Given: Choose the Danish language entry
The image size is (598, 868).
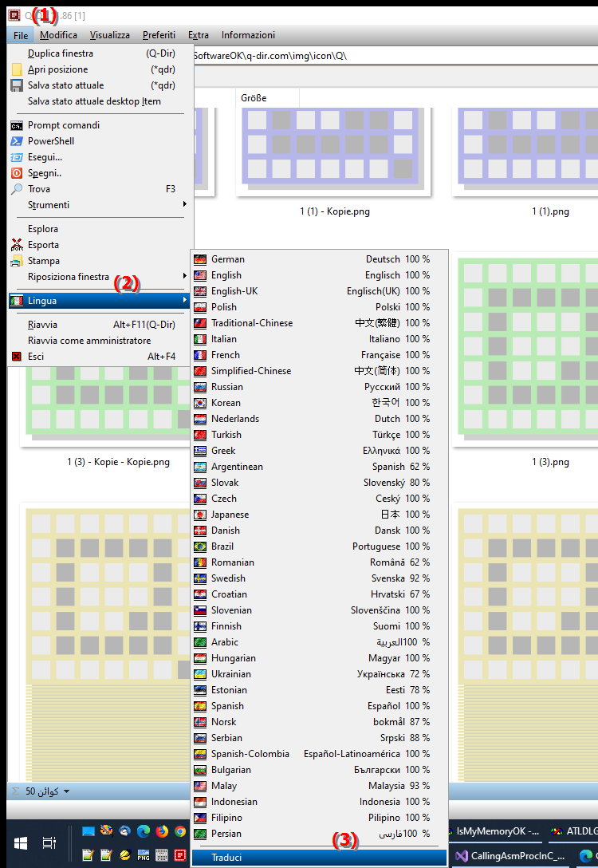Looking at the screenshot, I should coord(319,531).
